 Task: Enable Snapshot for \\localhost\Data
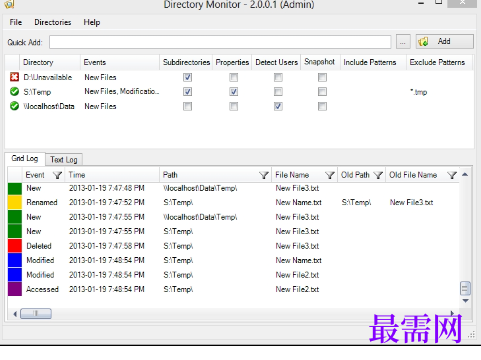(x=322, y=106)
